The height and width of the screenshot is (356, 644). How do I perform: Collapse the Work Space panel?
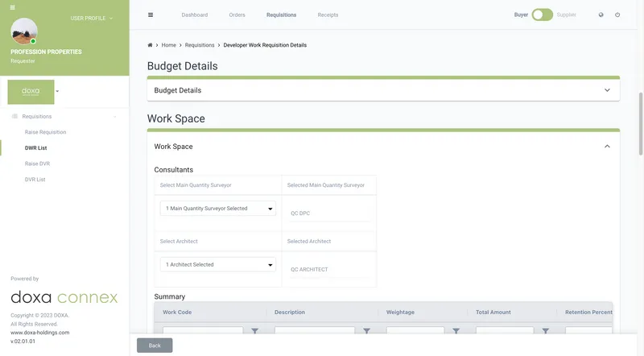[x=607, y=147]
